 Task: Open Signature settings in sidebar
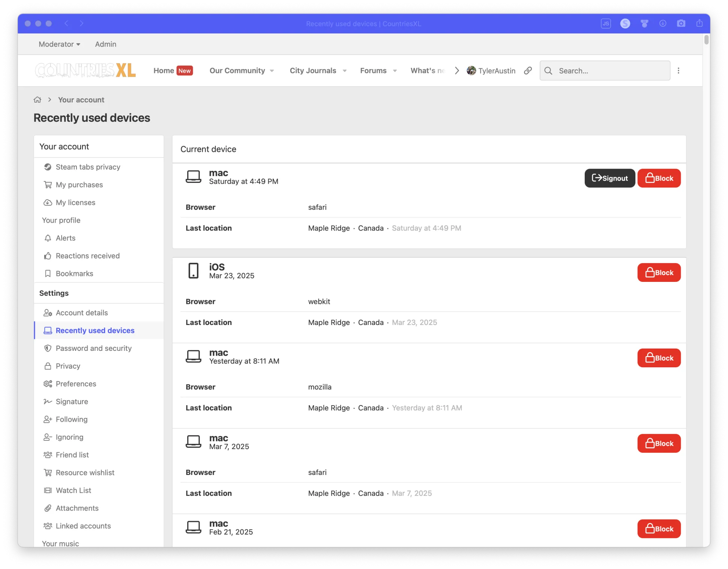[x=99, y=401]
